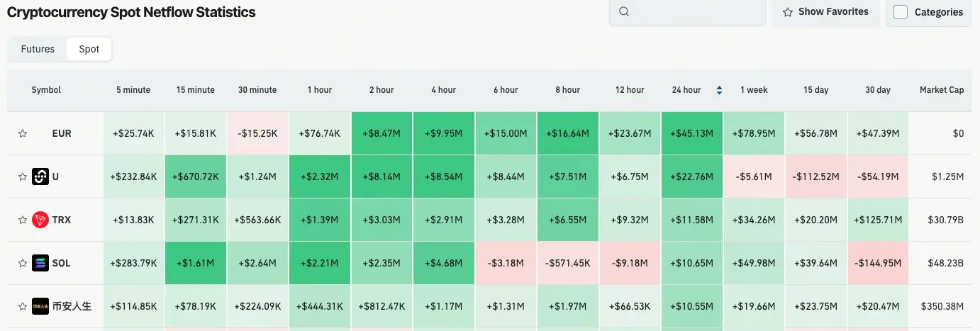Enable the Categories checkbox
Viewport: 980px width, 331px height.
coord(901,12)
